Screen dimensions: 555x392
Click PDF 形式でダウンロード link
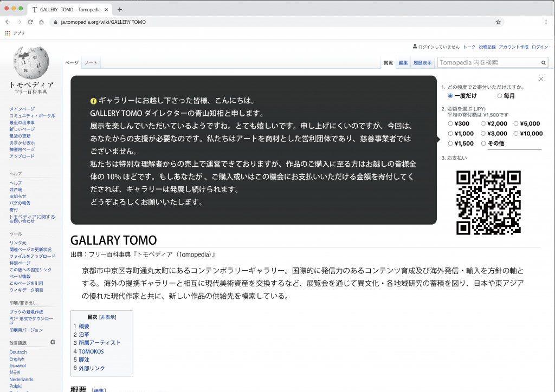click(x=31, y=321)
